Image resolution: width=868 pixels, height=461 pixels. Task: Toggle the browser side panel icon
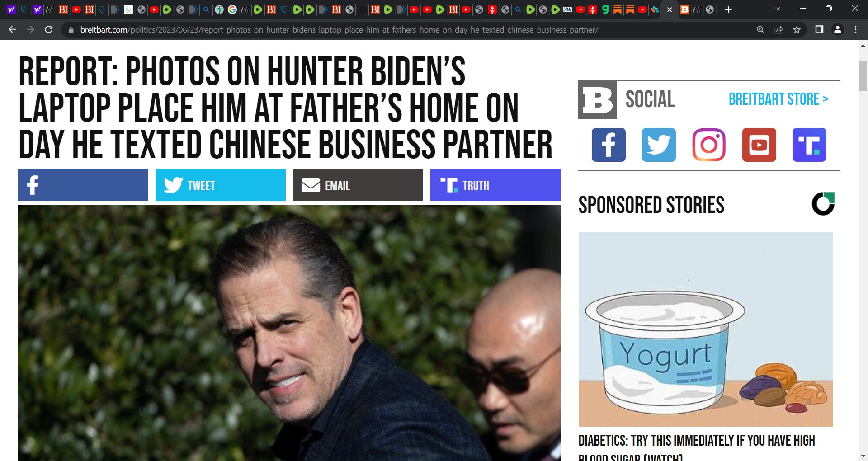(819, 30)
